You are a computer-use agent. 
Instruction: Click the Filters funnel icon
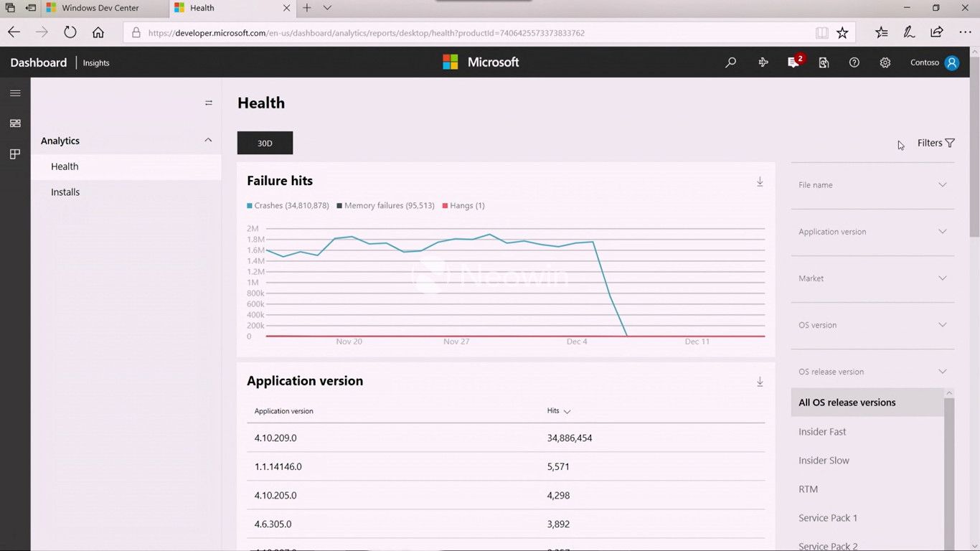[x=949, y=142]
